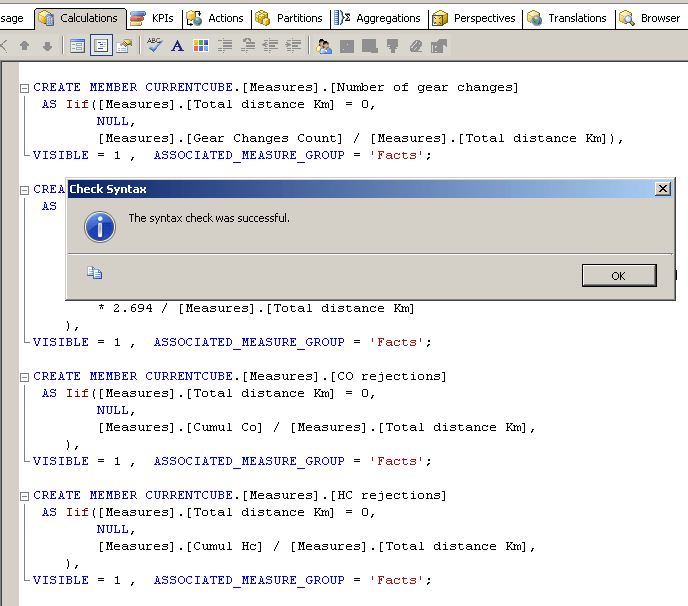688x606 pixels.
Task: Click '[Number of gear changes]' in the code
Action: [x=424, y=87]
